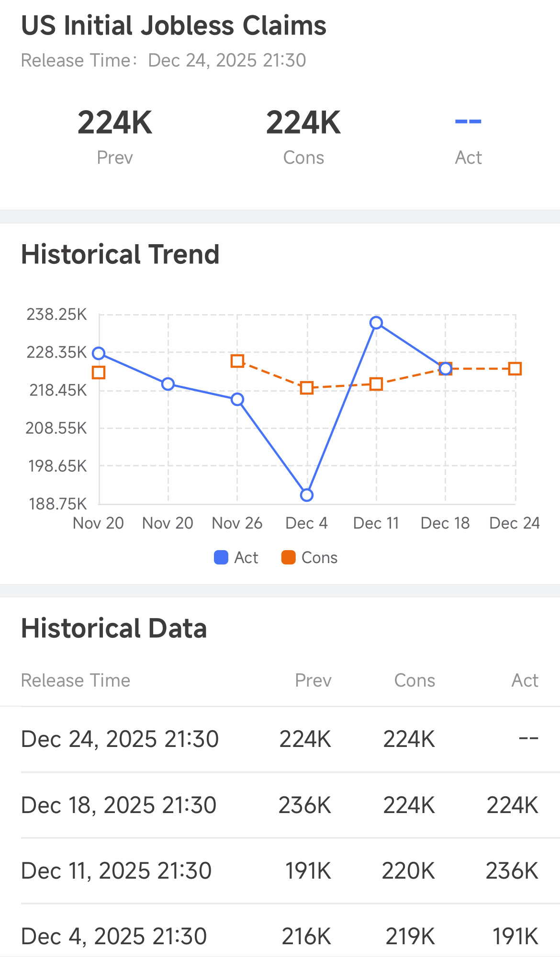Open the Dec 24, 2025 21:30 data row
Viewport: 560px width, 961px height.
[280, 739]
